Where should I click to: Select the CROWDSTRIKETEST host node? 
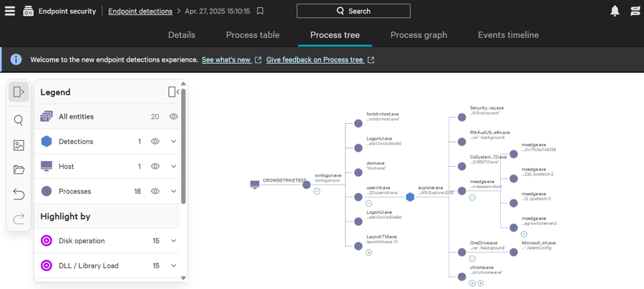255,185
